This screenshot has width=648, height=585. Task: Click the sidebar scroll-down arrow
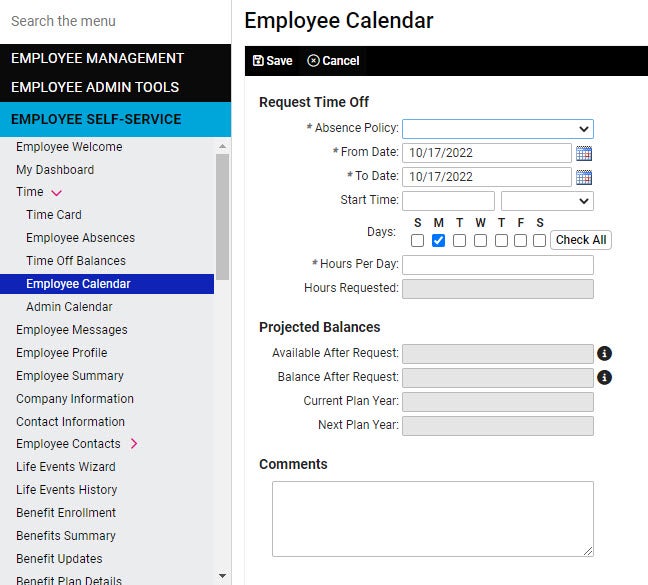point(222,575)
